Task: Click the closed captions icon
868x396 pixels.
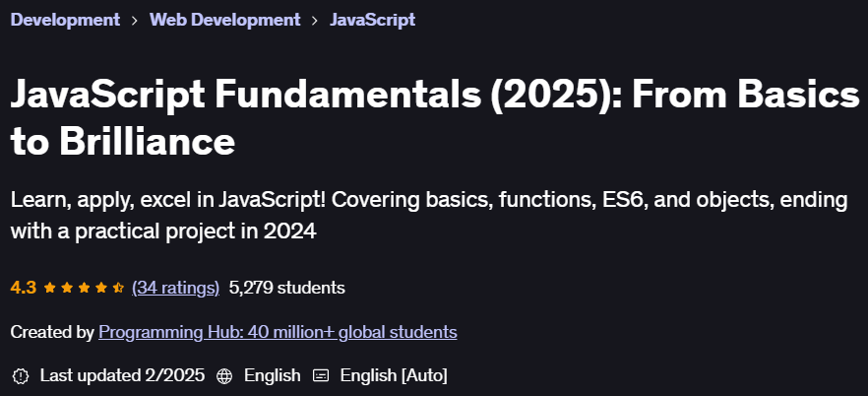Action: [321, 376]
